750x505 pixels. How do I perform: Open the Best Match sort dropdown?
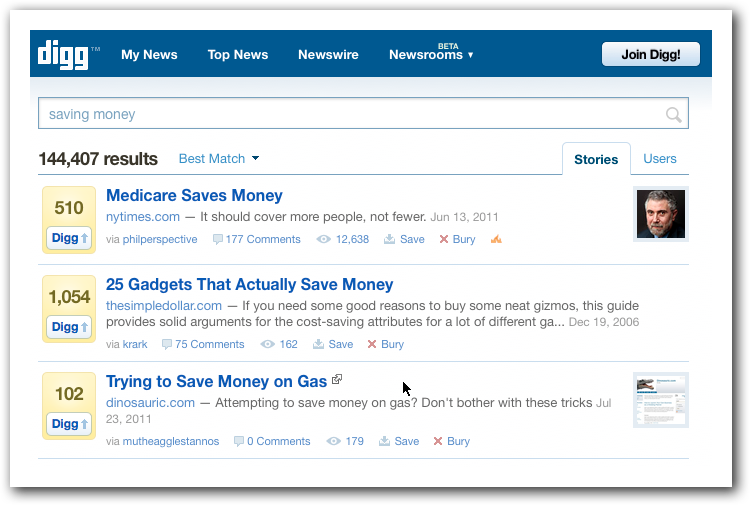pos(219,159)
